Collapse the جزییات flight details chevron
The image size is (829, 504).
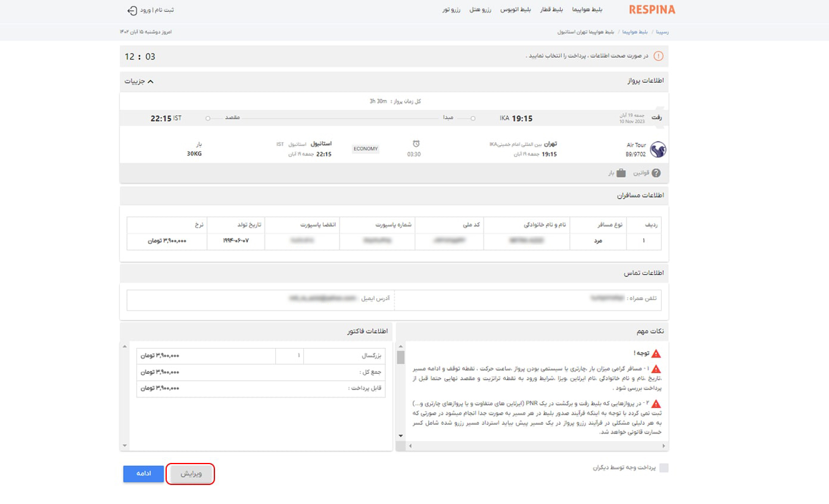[x=150, y=81]
